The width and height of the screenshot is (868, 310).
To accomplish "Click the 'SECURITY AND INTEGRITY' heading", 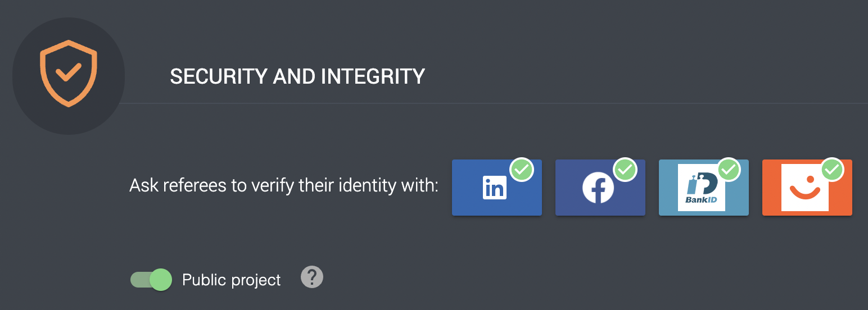I will click(x=297, y=76).
